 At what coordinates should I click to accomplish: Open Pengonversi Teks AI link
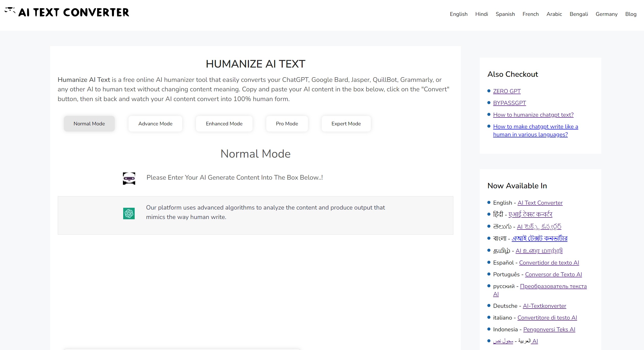pos(549,329)
